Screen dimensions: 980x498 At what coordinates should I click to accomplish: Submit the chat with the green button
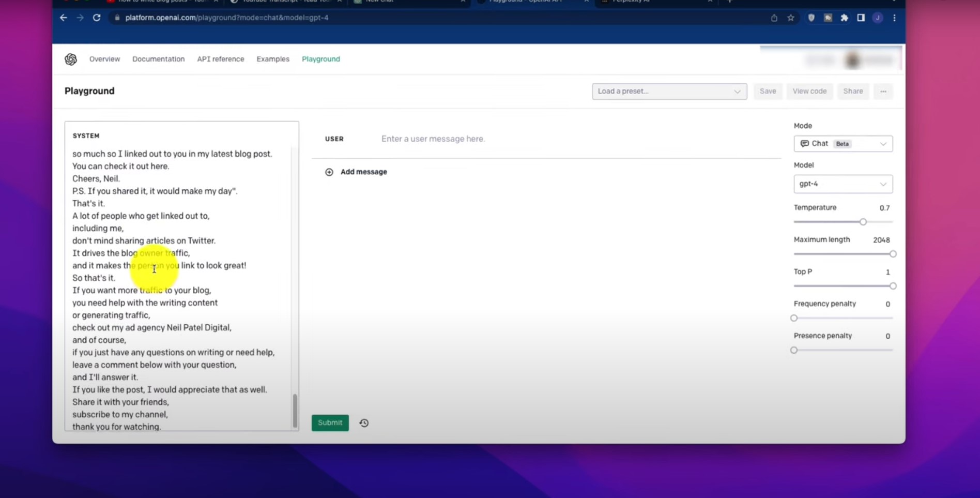click(330, 423)
